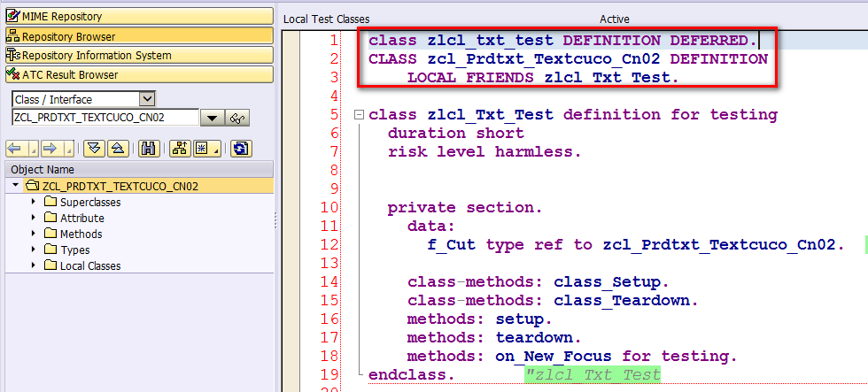Viewport: 868px width, 392px height.
Task: Click 'f_Cut type ref to' declaration line
Action: click(x=636, y=245)
